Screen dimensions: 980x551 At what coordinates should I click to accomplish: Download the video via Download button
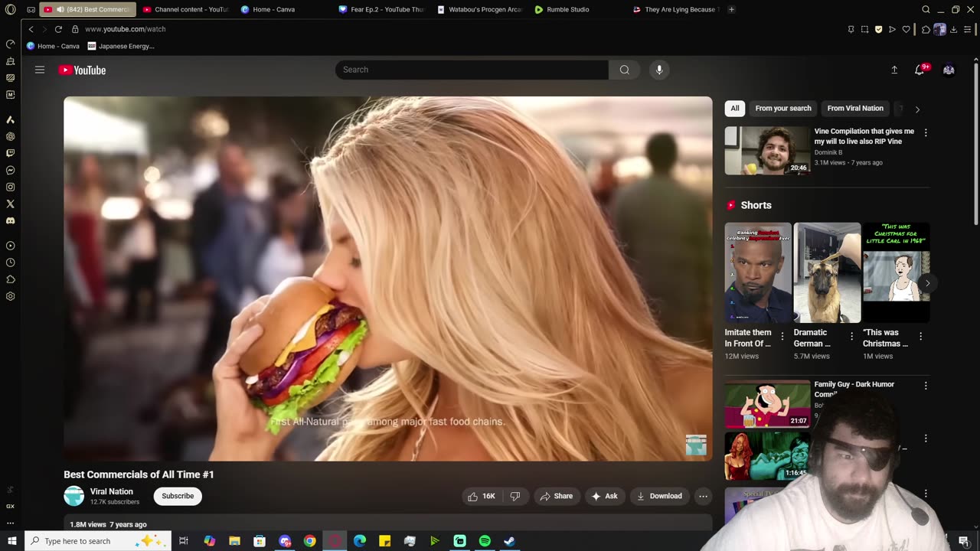tap(659, 496)
